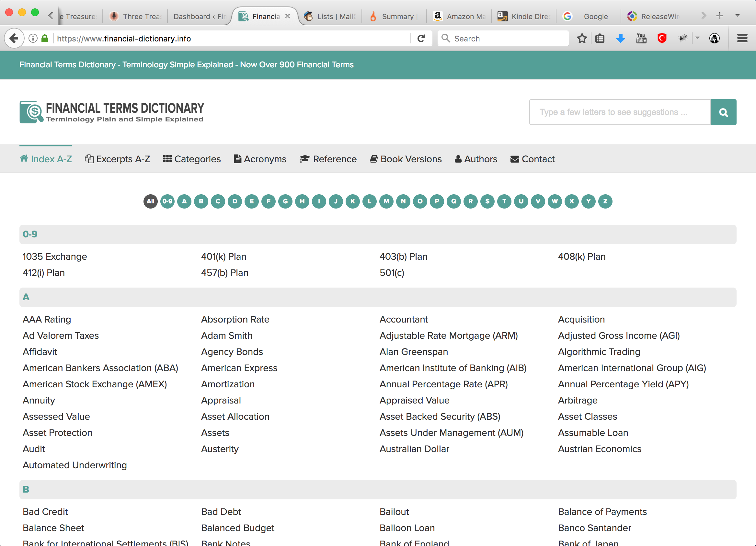
Task: Switch to the Kindle Direct tab
Action: tap(523, 16)
